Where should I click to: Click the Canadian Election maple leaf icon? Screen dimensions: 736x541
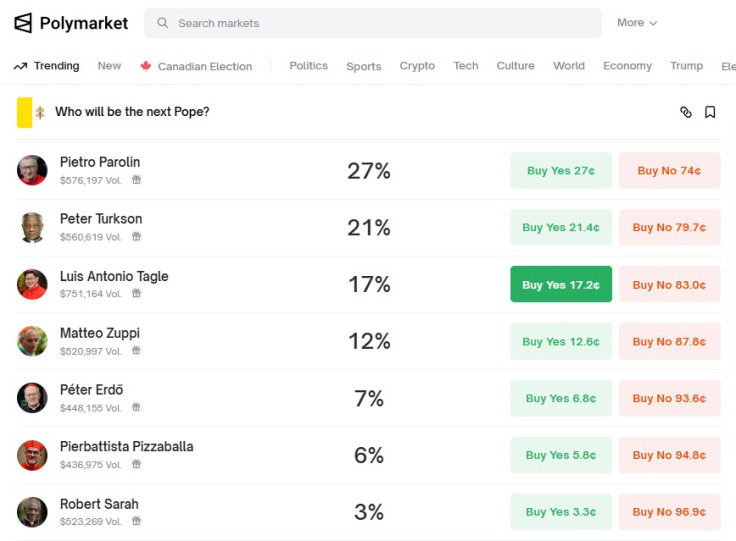point(146,66)
